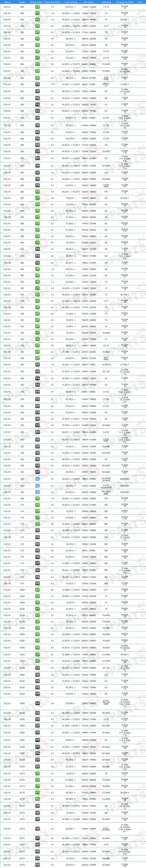
Task: Click ON icon in S80 133kW / 181KM row
Action: (37, 249)
